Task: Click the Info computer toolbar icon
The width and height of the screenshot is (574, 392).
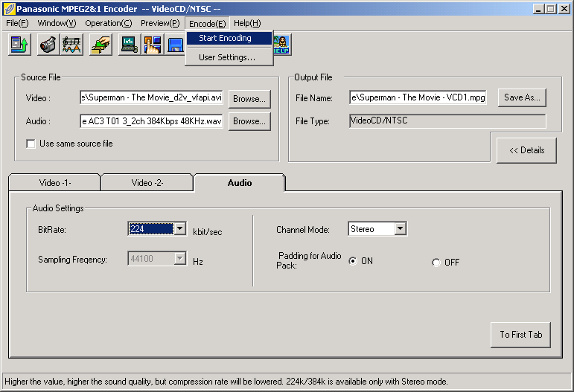Action: [x=130, y=45]
